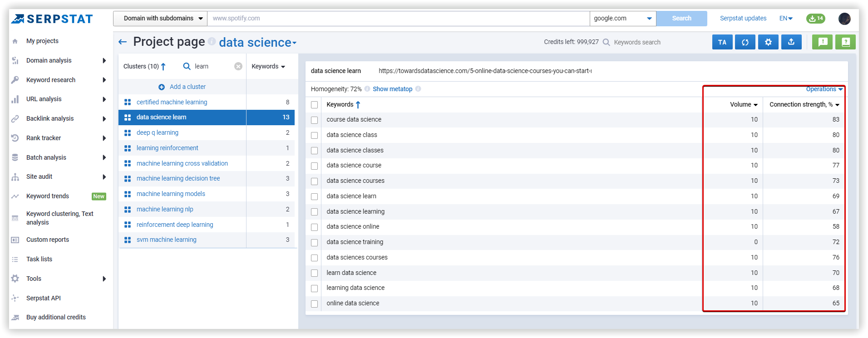
Task: Click the TA text analysis button
Action: (x=722, y=42)
